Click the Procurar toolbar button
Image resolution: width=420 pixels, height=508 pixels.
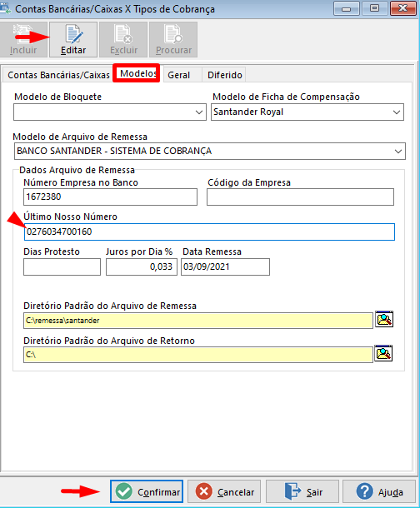[x=173, y=39]
